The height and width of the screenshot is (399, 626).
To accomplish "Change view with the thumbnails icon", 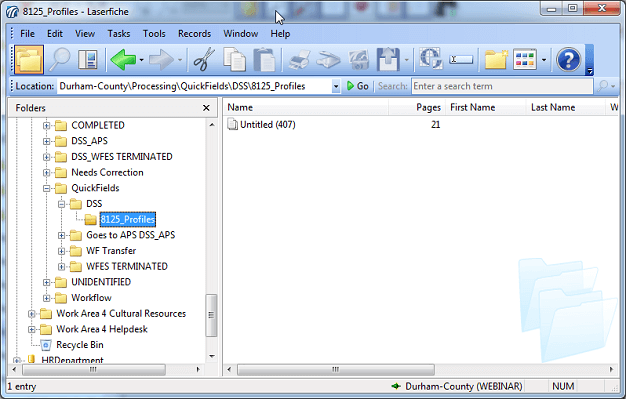I will [525, 60].
